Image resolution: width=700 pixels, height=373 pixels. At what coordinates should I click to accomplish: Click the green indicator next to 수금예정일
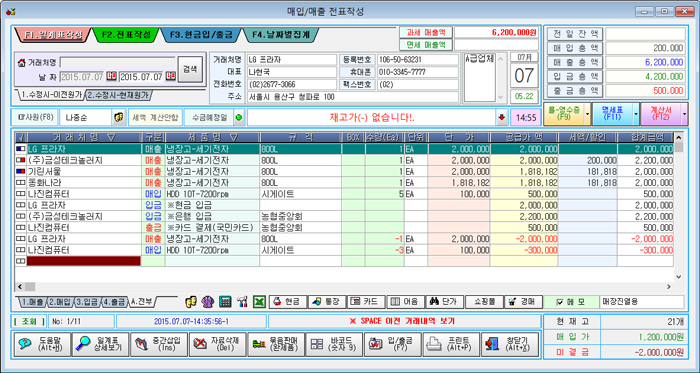click(240, 118)
